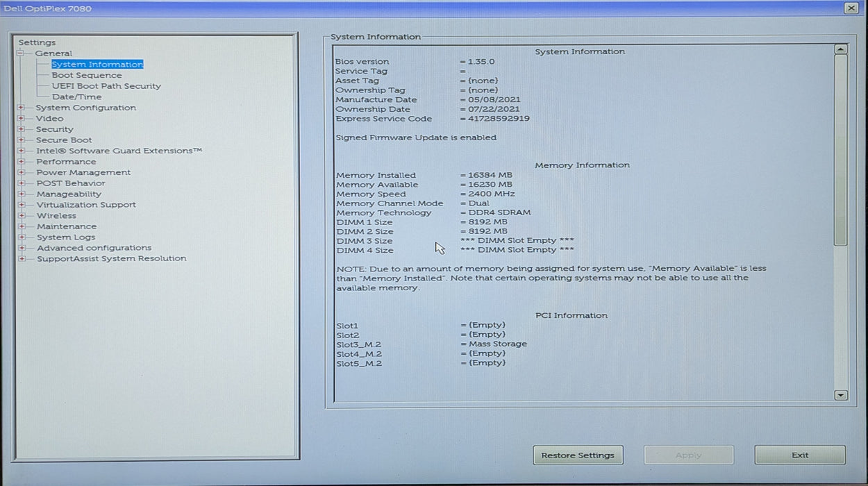Click the Ownership Date 07/22/2021
This screenshot has width=868, height=486.
click(494, 109)
